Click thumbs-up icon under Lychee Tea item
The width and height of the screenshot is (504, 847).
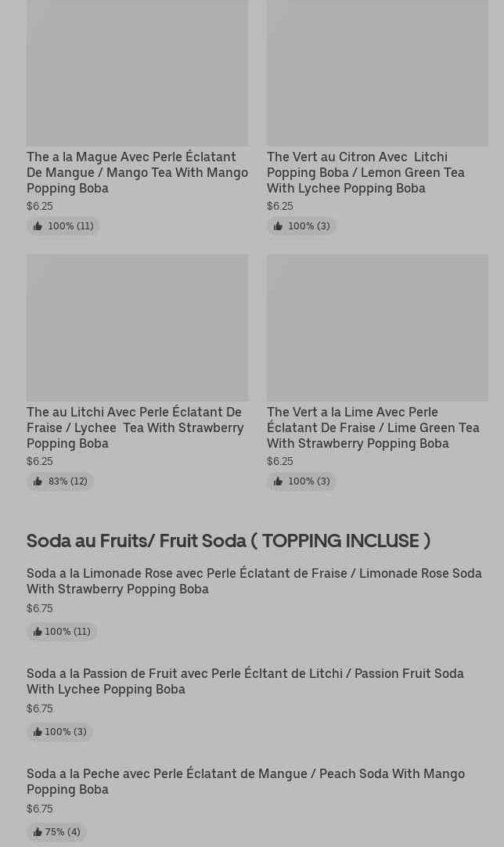38,481
